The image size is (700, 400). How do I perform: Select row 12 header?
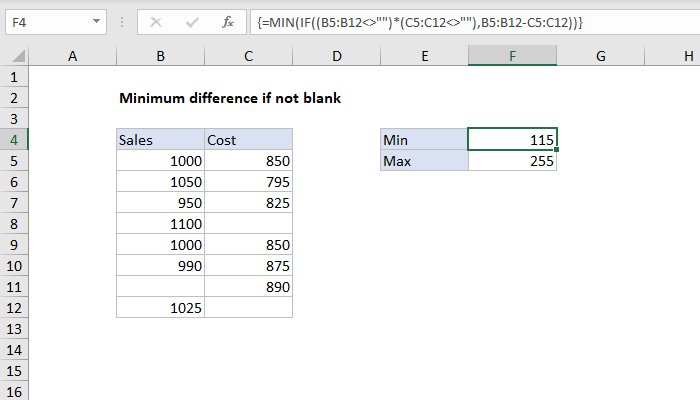pos(14,308)
